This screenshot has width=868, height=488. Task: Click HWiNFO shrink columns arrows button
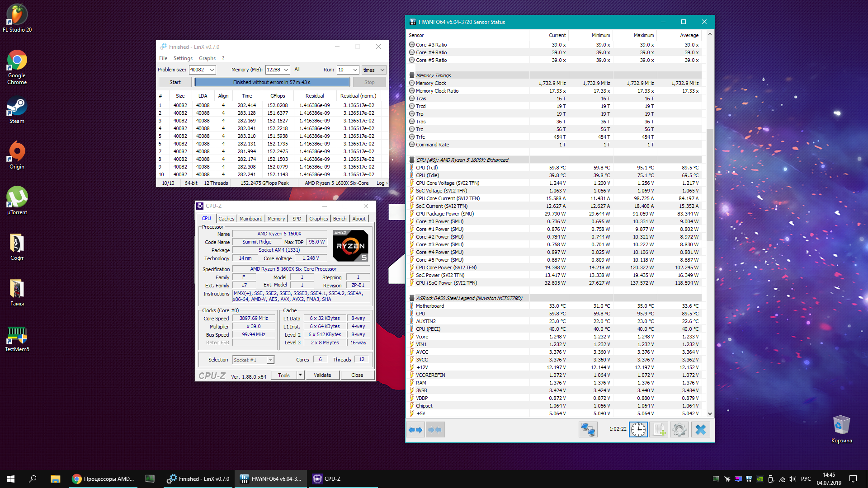point(435,430)
